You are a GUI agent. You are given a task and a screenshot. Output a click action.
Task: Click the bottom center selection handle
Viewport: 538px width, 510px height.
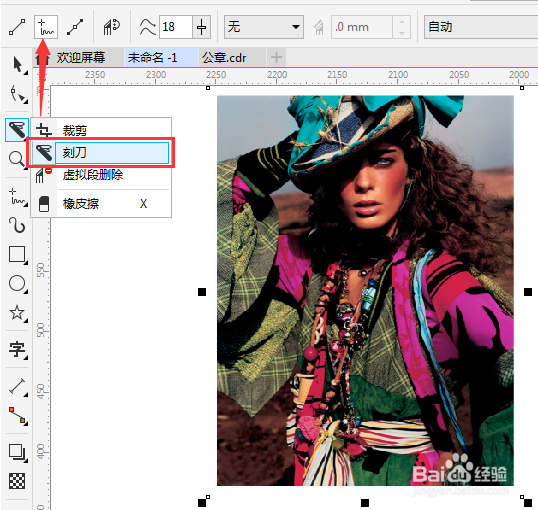coord(365,503)
